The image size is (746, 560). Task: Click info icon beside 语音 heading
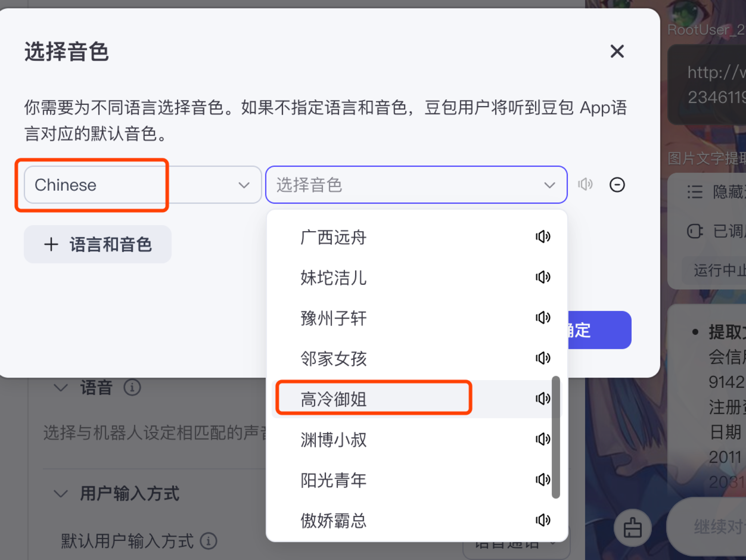pyautogui.click(x=132, y=388)
